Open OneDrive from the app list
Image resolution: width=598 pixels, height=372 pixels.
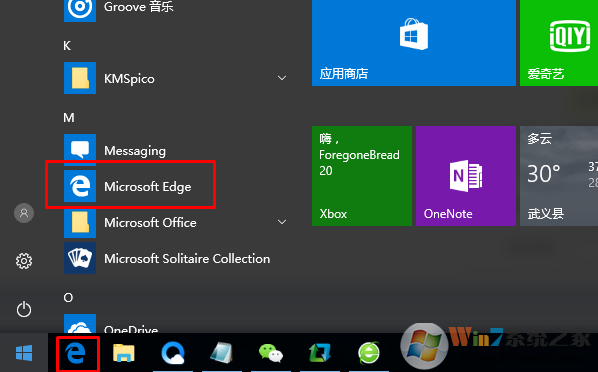(175, 324)
